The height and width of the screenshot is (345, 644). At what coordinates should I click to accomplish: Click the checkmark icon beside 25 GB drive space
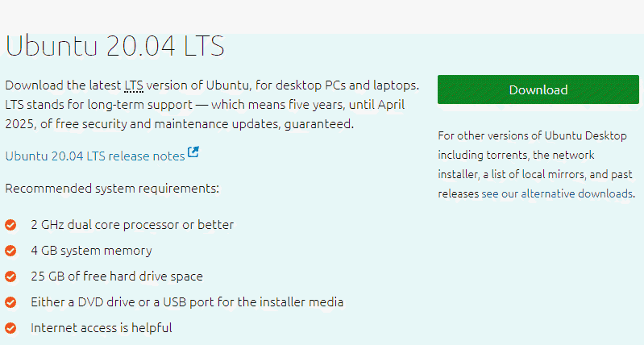pyautogui.click(x=11, y=276)
